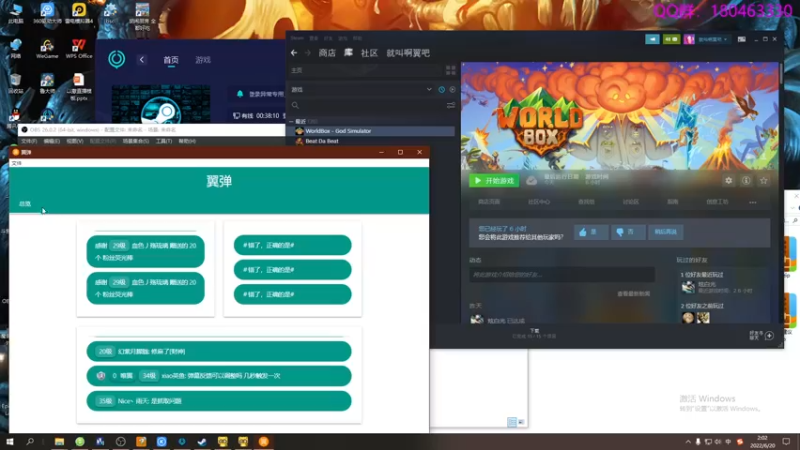Open WorldBox settings gear in Steam
Image resolution: width=800 pixels, height=450 pixels.
pos(729,181)
